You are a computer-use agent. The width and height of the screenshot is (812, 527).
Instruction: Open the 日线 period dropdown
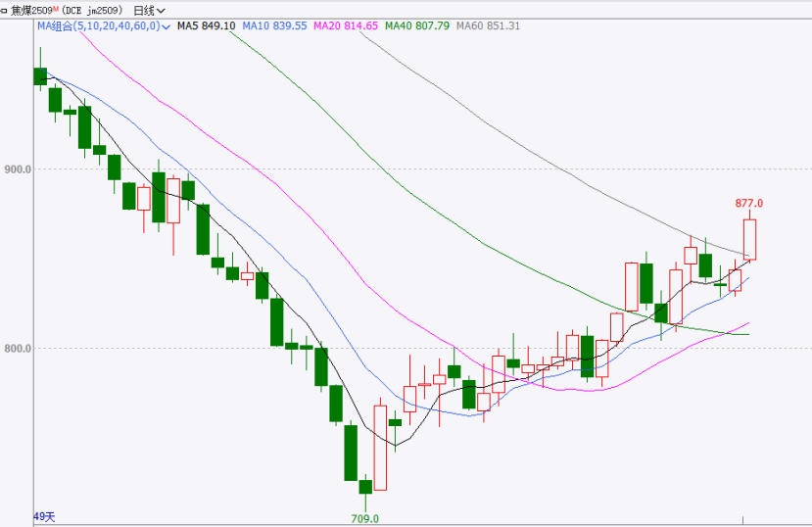coord(149,11)
